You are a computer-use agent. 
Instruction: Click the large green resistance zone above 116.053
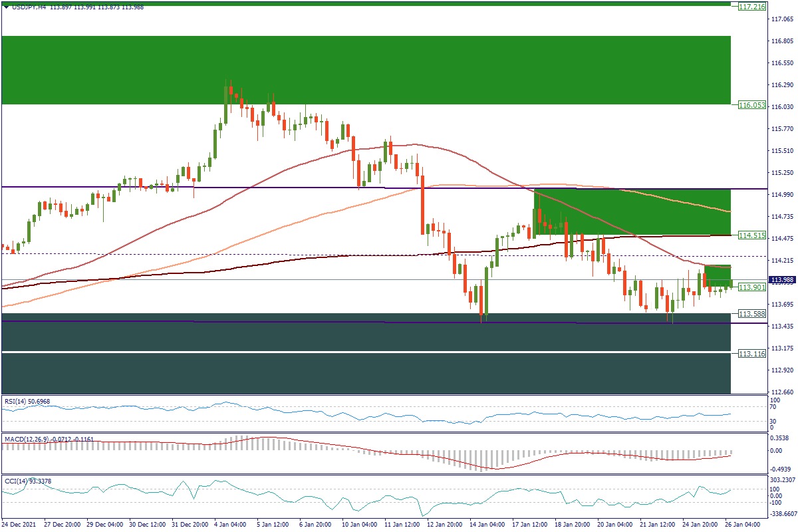[x=366, y=70]
